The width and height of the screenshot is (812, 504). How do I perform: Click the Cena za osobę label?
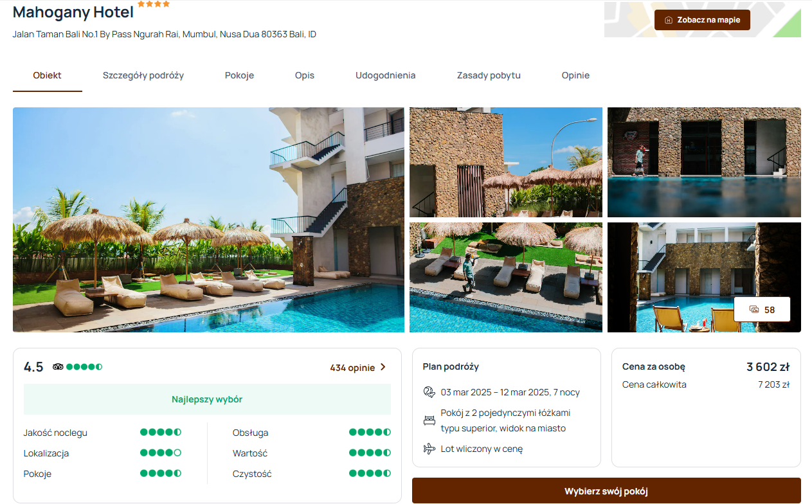click(654, 366)
